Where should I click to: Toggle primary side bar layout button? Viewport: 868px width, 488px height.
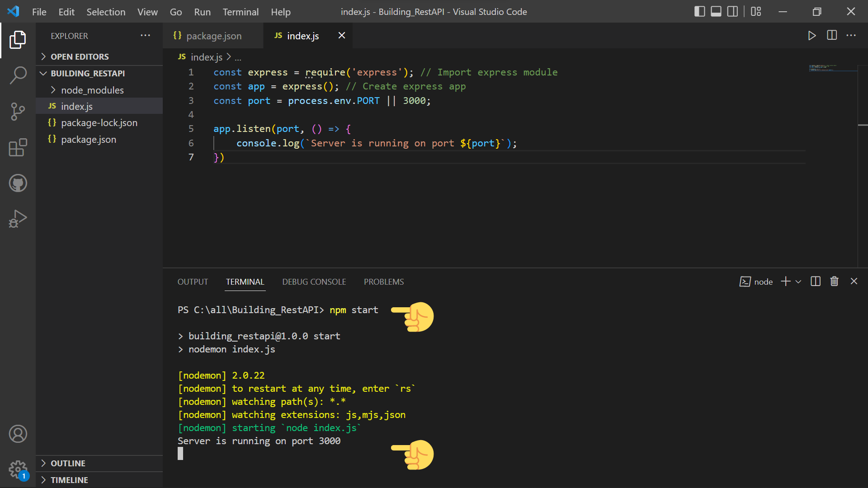coord(699,12)
